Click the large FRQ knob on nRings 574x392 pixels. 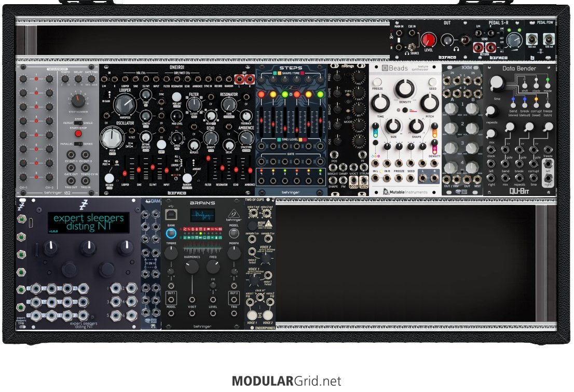pyautogui.click(x=359, y=77)
